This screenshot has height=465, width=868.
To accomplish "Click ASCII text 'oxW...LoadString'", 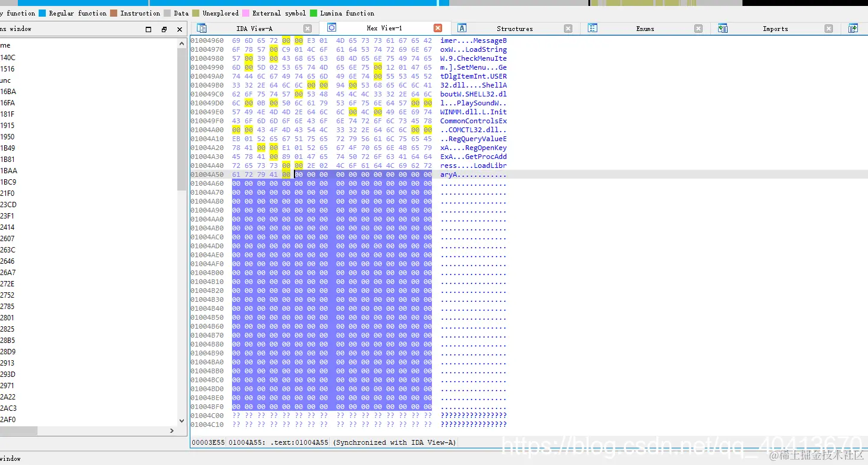I will click(x=474, y=49).
